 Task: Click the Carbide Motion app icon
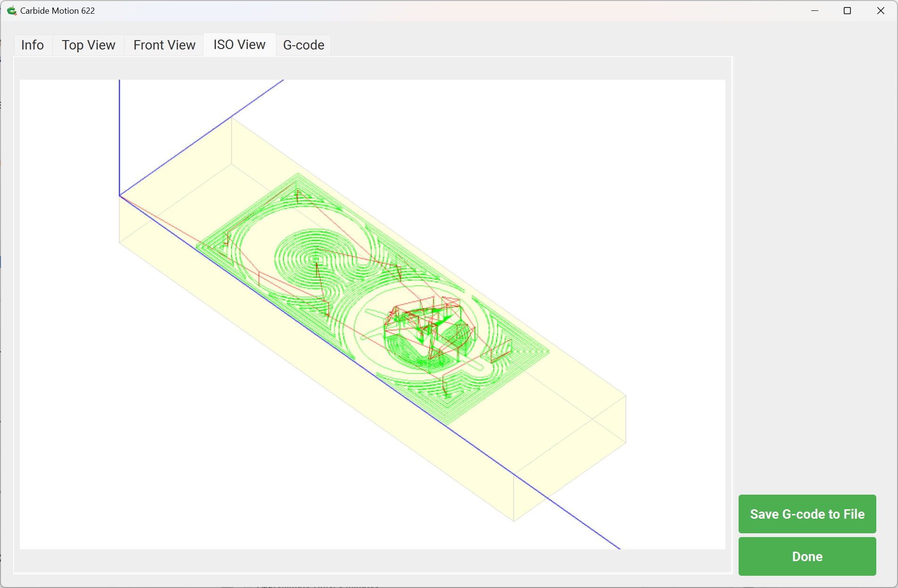[x=11, y=10]
